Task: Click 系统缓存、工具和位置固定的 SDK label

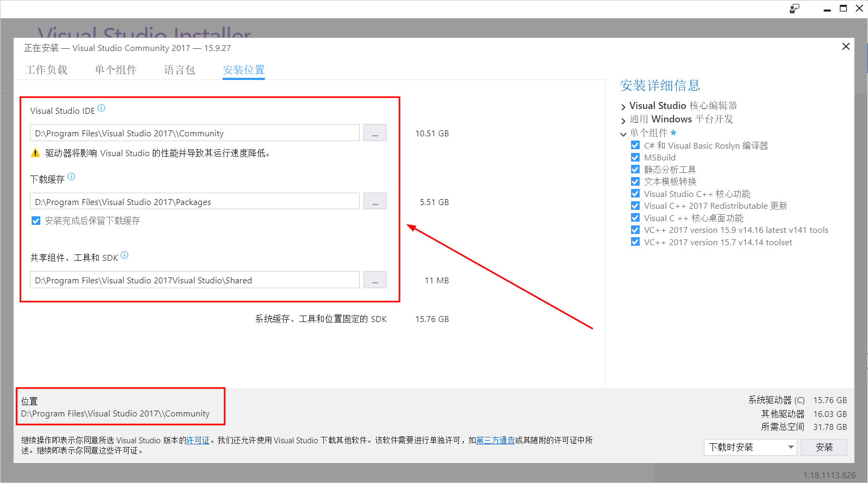Action: (x=321, y=319)
